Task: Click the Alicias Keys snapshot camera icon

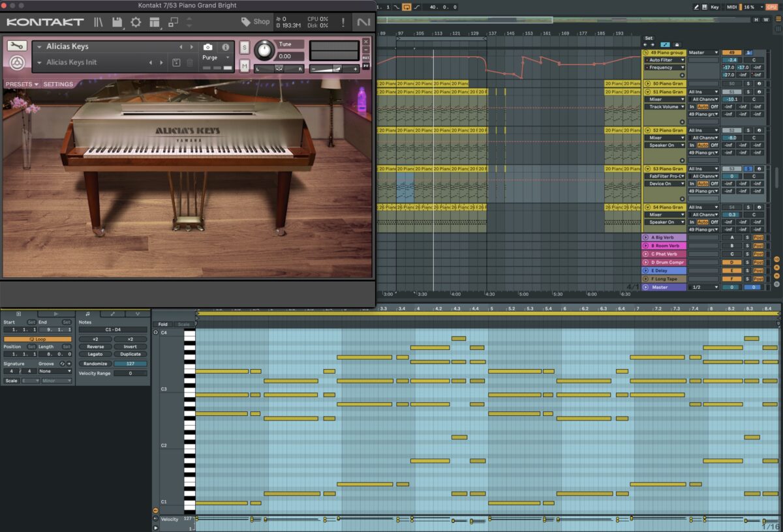Action: pos(207,47)
